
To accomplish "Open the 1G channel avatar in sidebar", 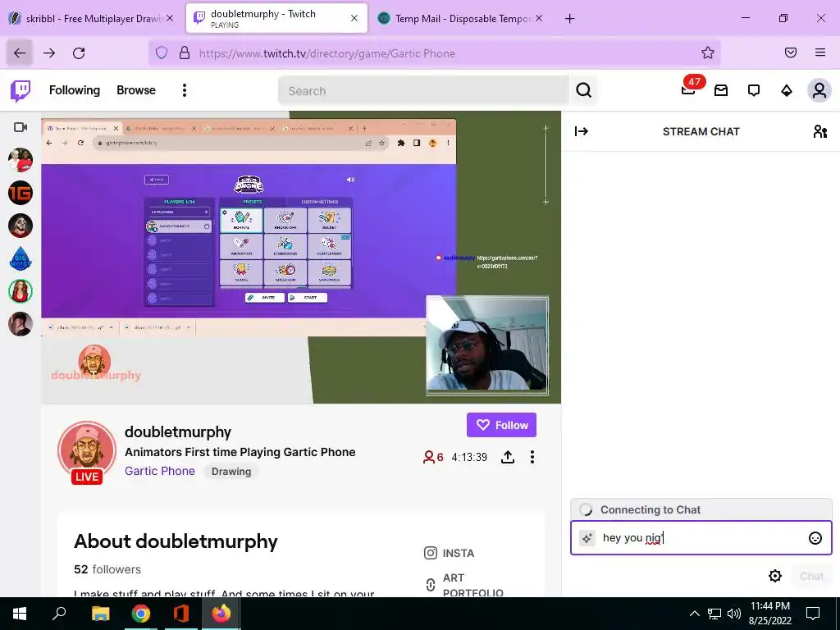I will [21, 193].
